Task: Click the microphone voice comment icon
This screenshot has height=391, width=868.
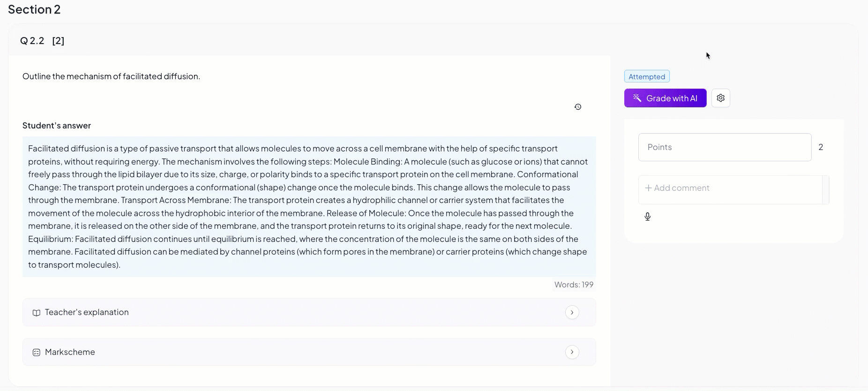Action: (x=648, y=217)
